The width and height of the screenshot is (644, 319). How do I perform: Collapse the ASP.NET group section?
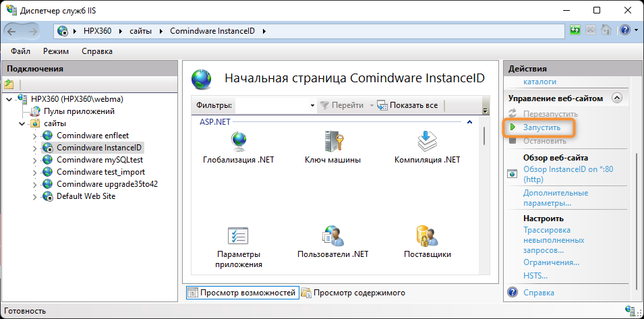click(470, 122)
